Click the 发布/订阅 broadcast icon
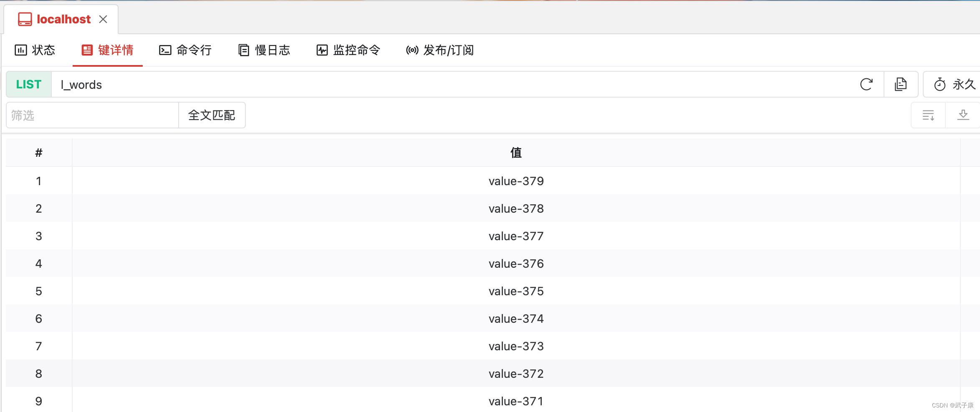This screenshot has width=980, height=412. (x=412, y=50)
